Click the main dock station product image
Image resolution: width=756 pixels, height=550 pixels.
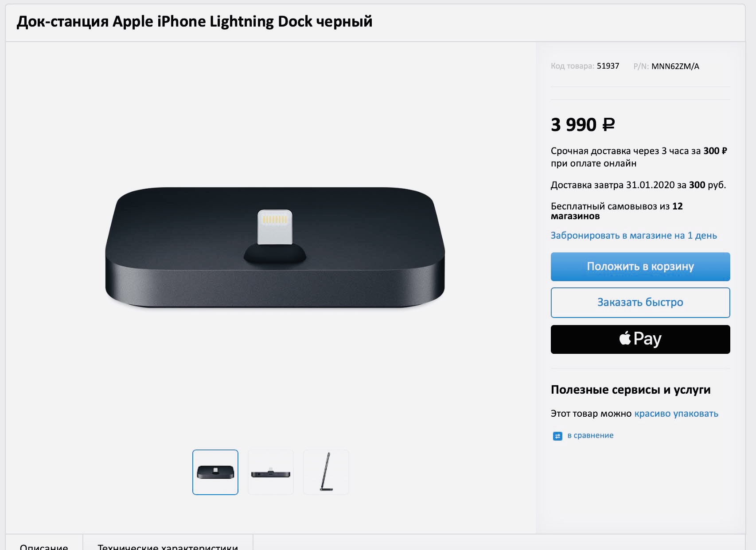275,248
